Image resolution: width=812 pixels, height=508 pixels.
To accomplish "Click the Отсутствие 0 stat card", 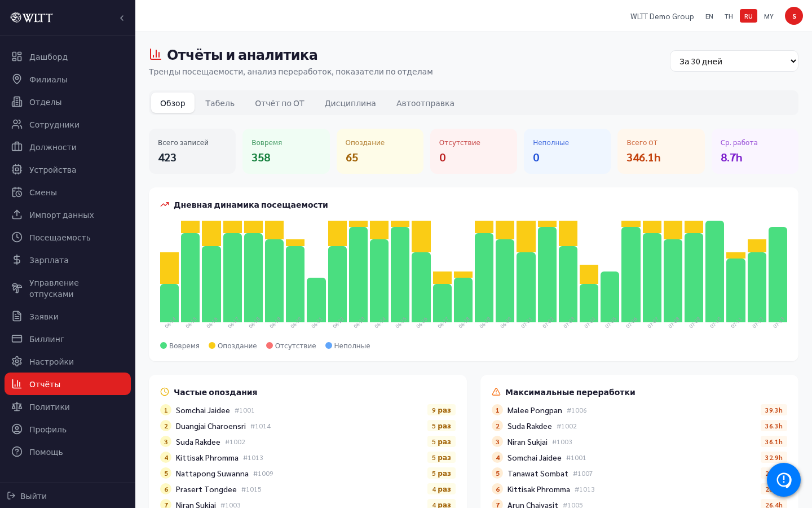I will tap(474, 151).
